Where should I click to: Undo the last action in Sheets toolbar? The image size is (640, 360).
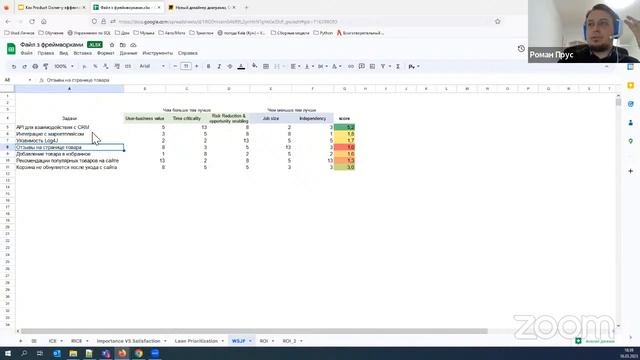point(14,67)
